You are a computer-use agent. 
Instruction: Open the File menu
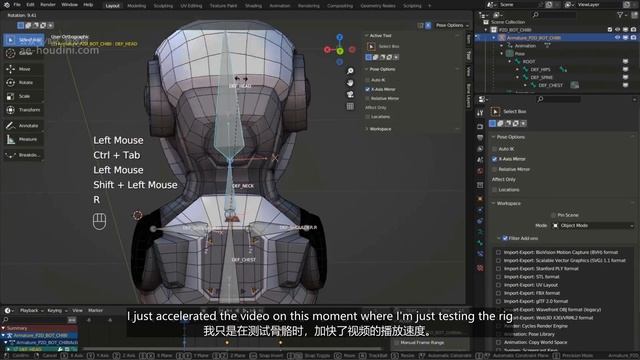click(x=17, y=5)
